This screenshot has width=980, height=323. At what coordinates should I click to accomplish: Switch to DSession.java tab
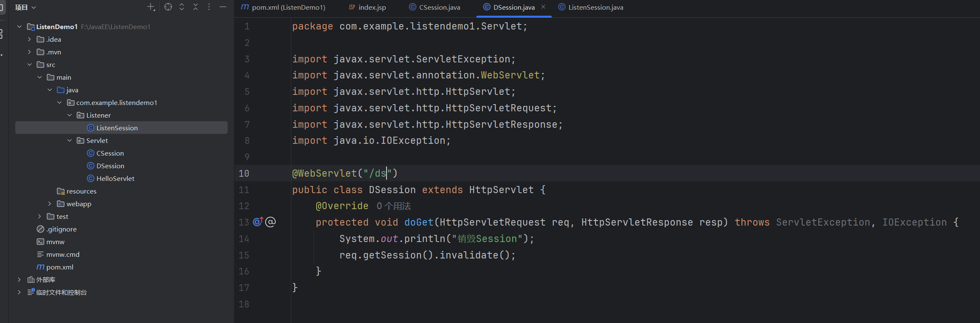click(x=514, y=7)
